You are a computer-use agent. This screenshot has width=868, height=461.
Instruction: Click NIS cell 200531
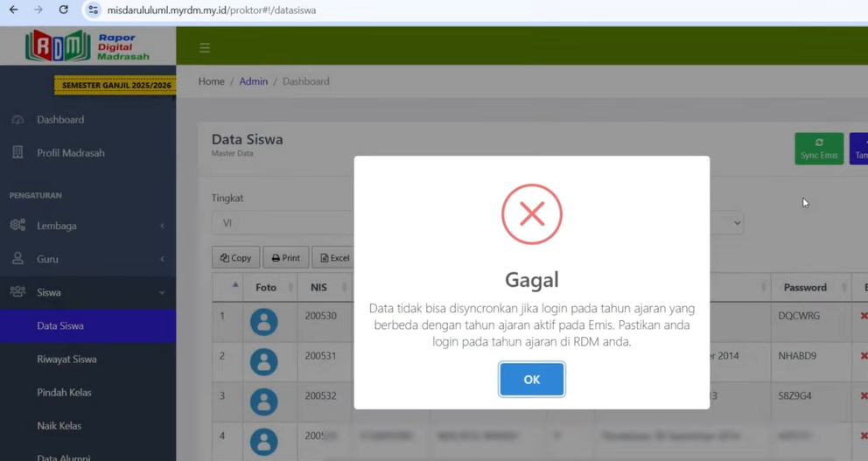pos(320,356)
